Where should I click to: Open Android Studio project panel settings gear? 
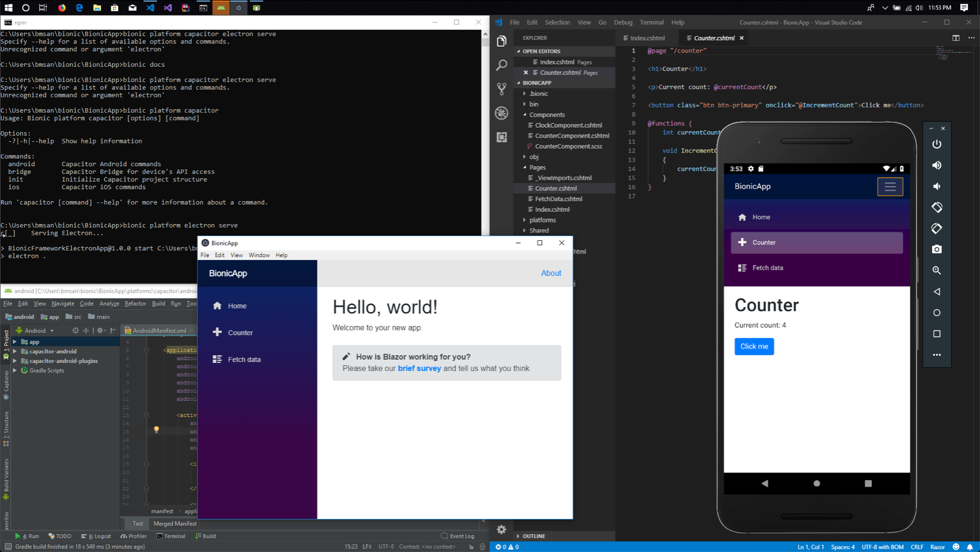click(x=101, y=331)
